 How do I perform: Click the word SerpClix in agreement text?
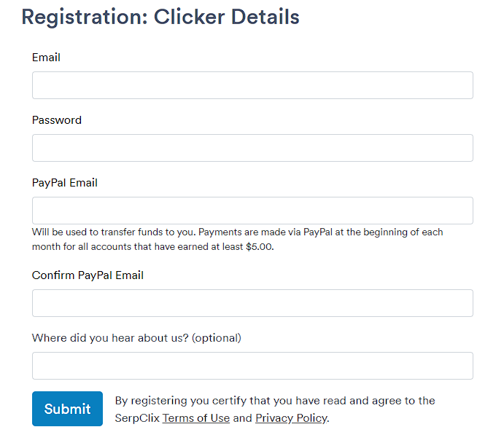(137, 418)
